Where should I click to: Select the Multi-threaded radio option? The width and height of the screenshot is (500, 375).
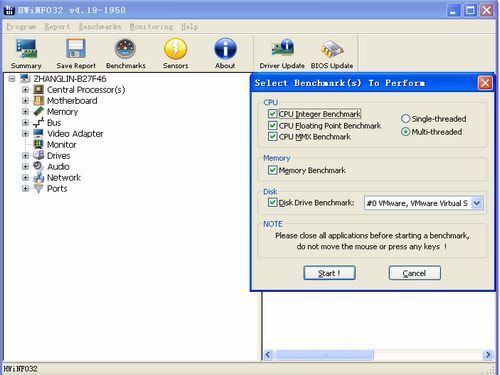[x=405, y=132]
